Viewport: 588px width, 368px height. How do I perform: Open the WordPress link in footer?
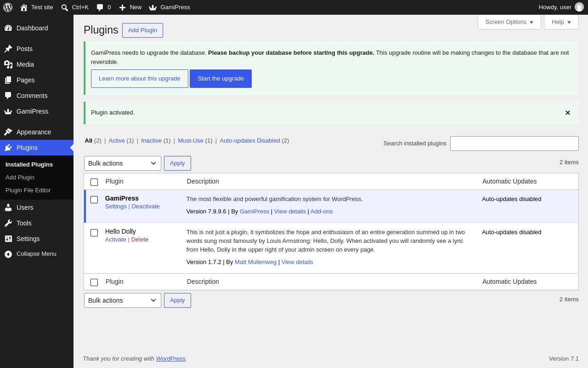coord(171,359)
